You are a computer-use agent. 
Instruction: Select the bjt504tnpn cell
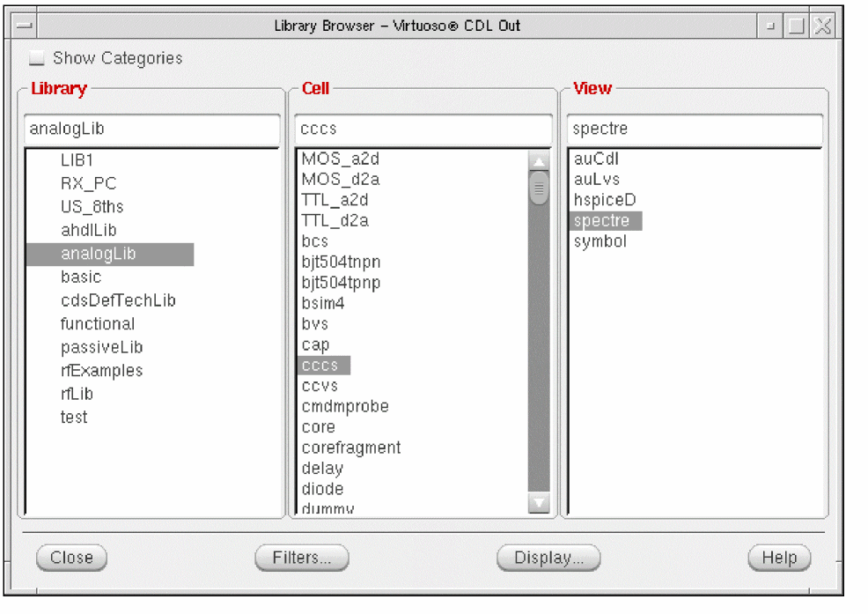(x=341, y=263)
